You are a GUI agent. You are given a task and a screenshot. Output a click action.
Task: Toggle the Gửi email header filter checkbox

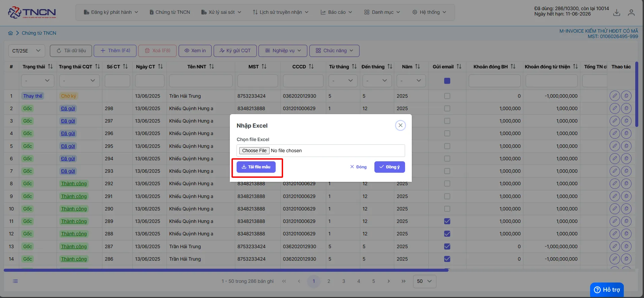coord(447,81)
